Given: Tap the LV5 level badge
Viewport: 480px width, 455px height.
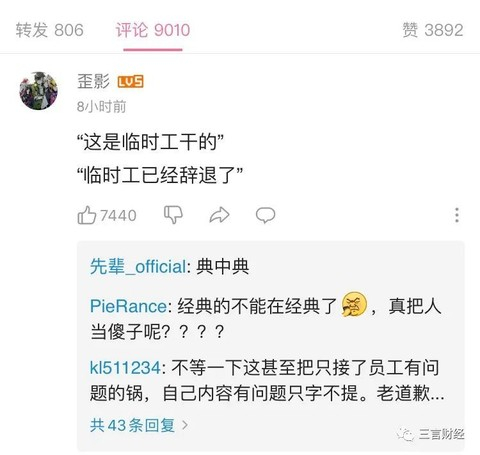Looking at the screenshot, I should (131, 82).
